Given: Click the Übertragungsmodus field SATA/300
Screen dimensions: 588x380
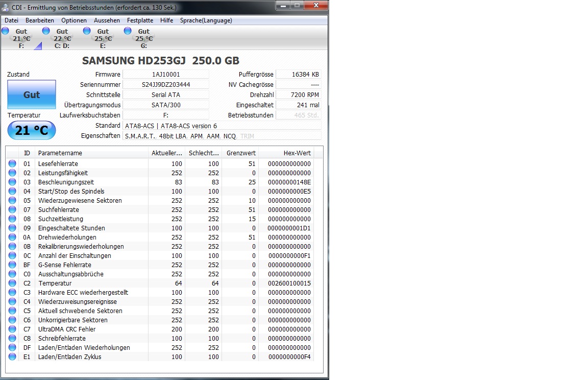Looking at the screenshot, I should click(x=166, y=105).
